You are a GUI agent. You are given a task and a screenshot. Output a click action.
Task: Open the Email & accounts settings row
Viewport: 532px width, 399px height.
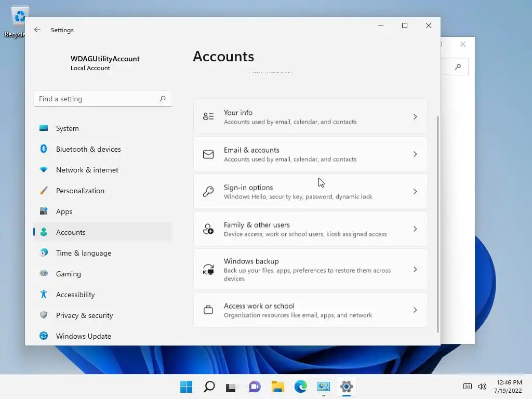coord(311,154)
